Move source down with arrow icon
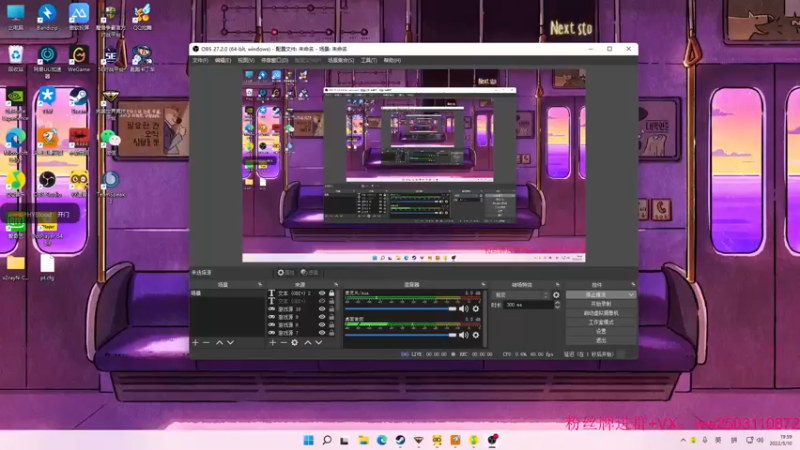The width and height of the screenshot is (800, 450). tap(319, 342)
